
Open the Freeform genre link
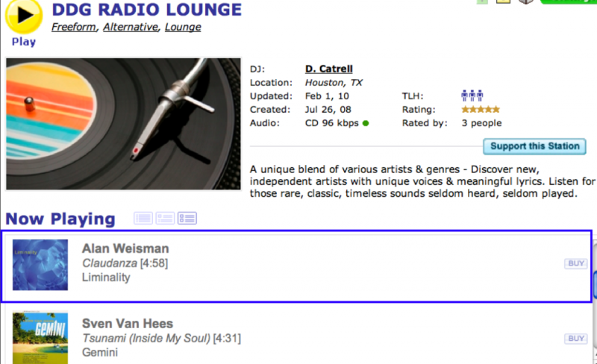click(74, 28)
